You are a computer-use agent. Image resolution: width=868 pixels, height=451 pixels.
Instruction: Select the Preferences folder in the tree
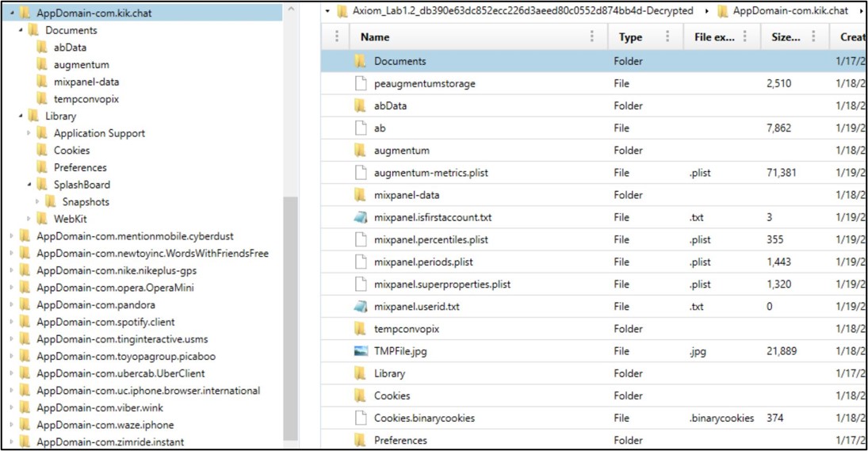80,167
